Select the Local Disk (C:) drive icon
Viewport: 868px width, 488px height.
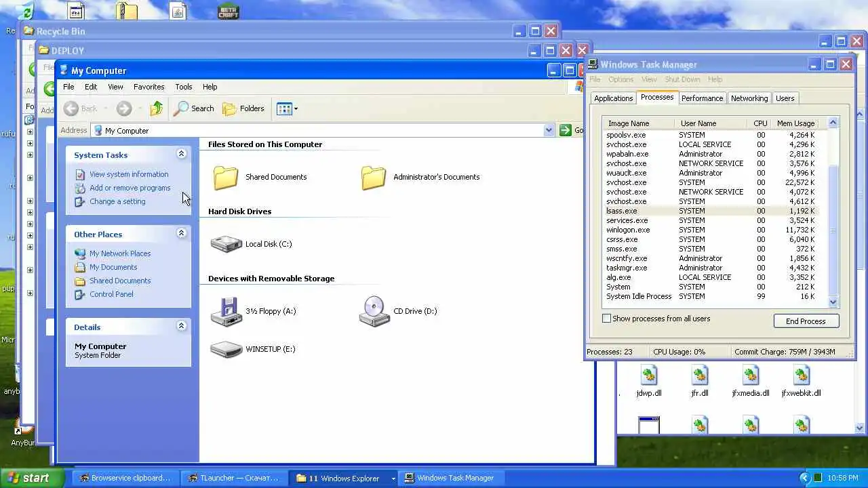tap(226, 244)
